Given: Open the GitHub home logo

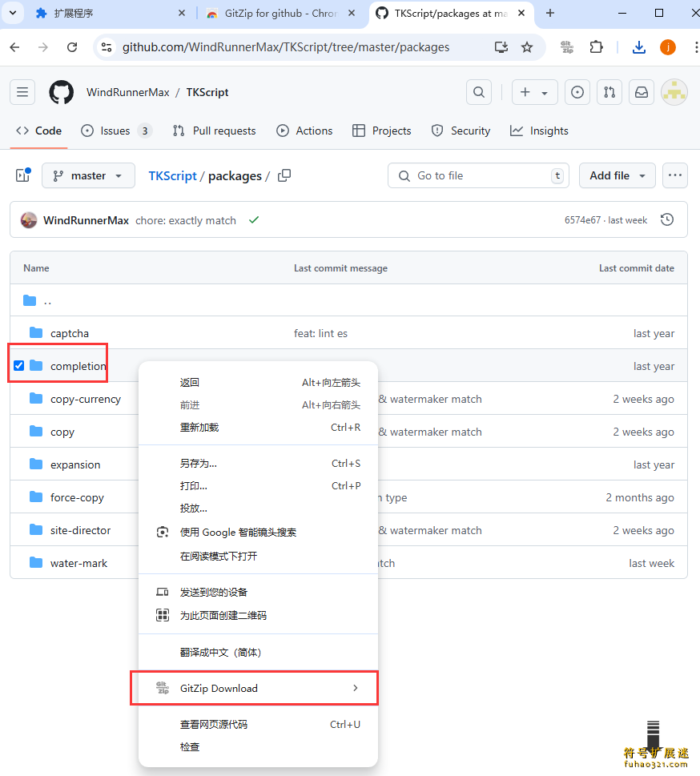Looking at the screenshot, I should tap(62, 92).
